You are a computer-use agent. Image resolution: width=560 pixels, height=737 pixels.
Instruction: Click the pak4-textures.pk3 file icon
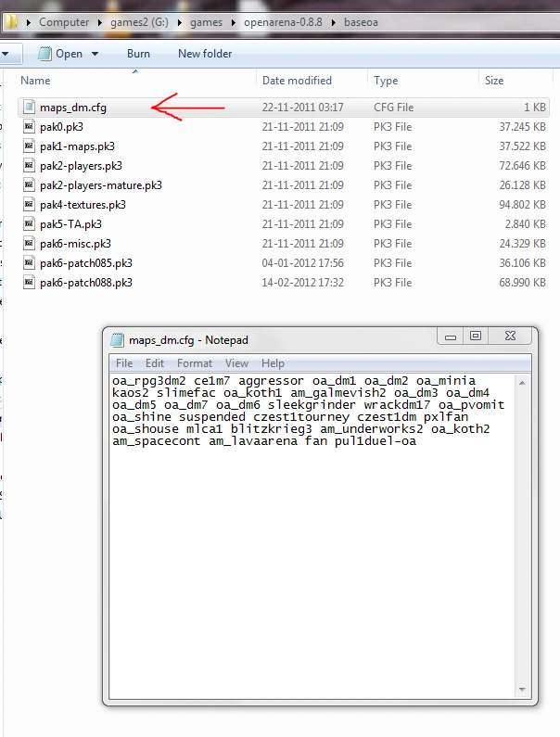click(29, 205)
